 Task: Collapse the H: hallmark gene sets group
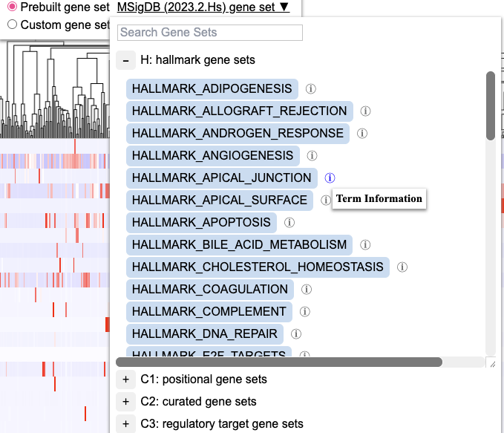coord(125,60)
